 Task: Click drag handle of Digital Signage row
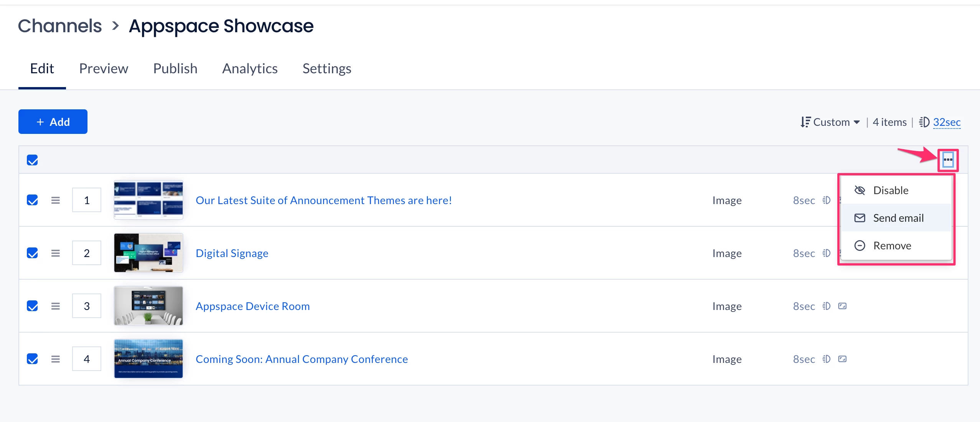tap(56, 253)
